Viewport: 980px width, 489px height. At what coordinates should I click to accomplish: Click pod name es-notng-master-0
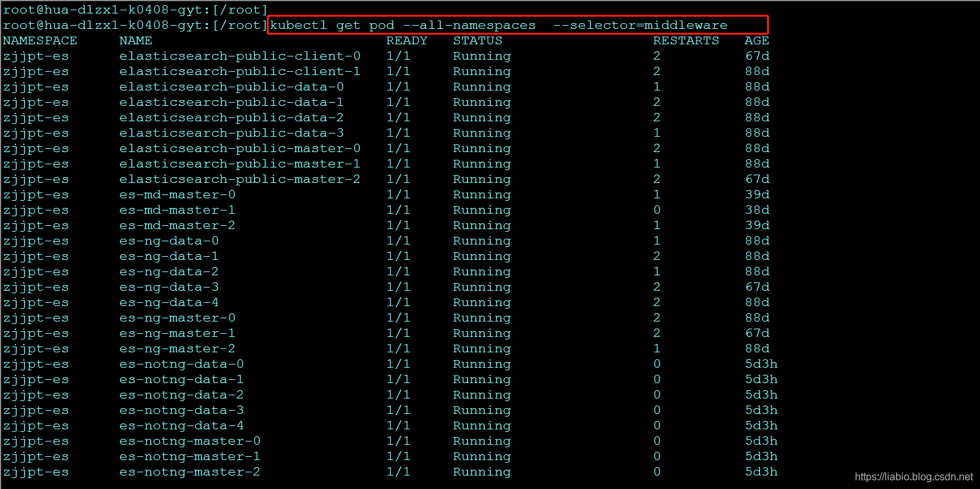(x=190, y=441)
